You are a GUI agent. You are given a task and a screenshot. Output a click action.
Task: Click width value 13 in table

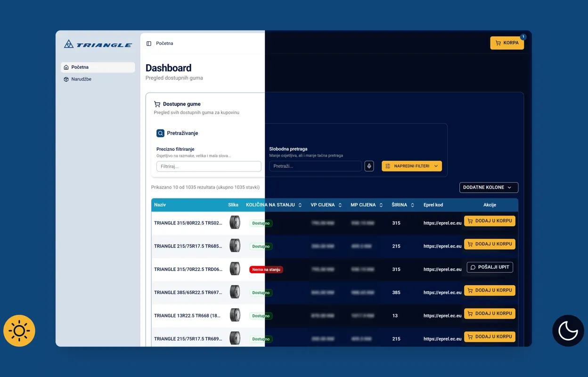click(395, 316)
